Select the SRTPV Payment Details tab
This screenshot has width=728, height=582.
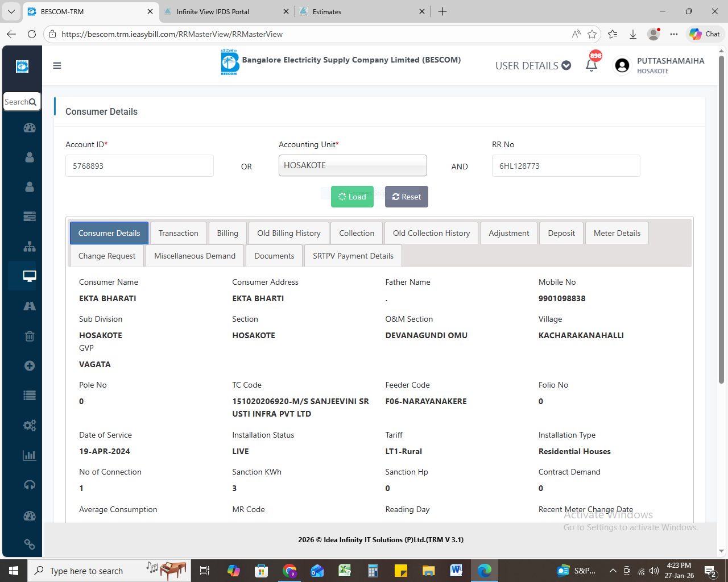pos(353,256)
